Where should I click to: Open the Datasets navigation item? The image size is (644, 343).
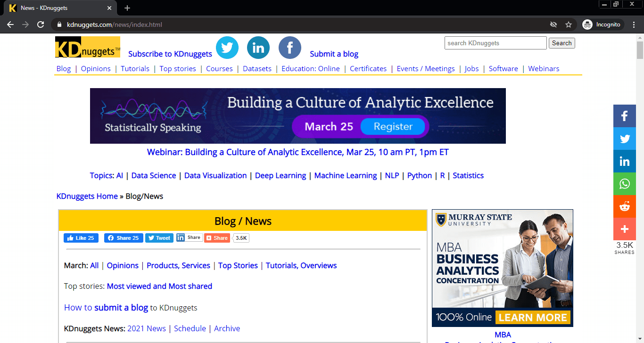pyautogui.click(x=257, y=68)
